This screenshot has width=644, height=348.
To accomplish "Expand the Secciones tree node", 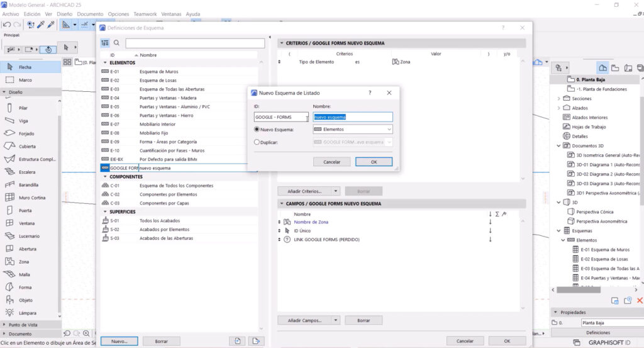I will point(558,99).
